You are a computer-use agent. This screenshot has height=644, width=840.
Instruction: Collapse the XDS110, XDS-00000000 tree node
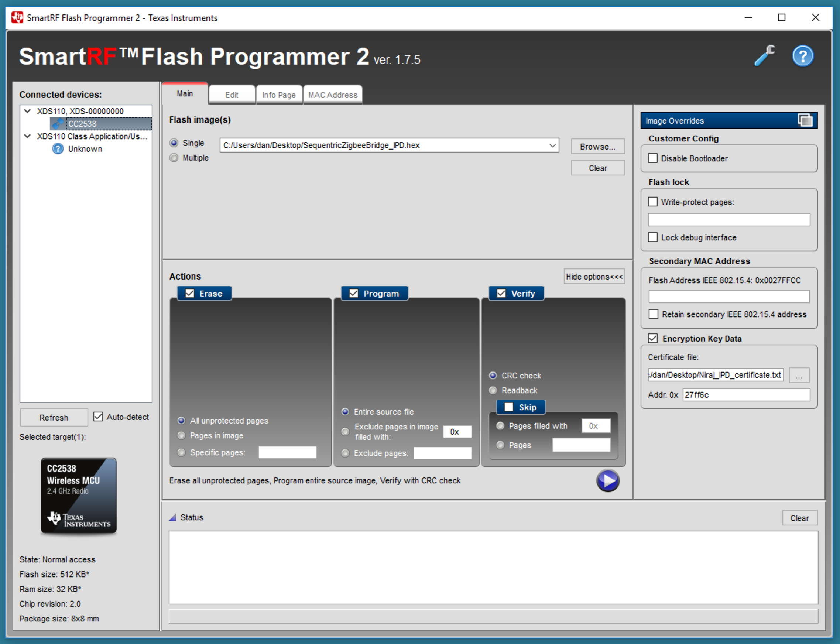pyautogui.click(x=28, y=111)
